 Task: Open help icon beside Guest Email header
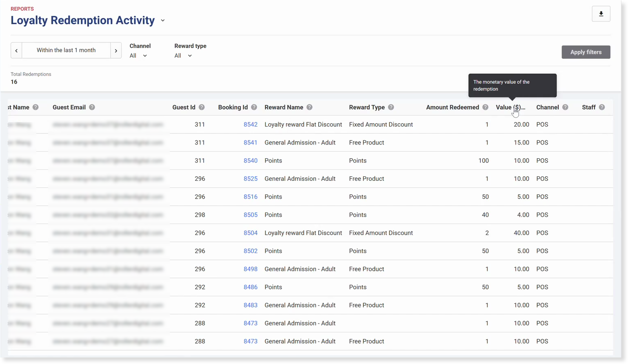92,107
